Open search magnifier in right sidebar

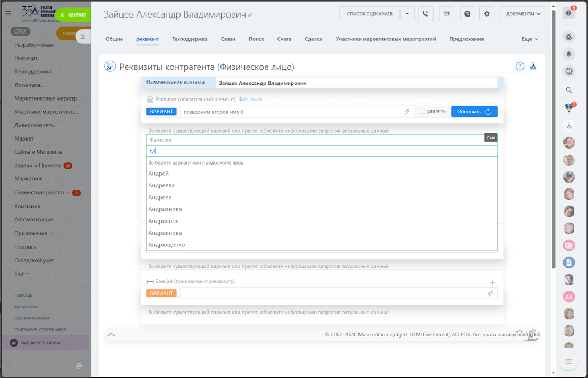coord(569,90)
